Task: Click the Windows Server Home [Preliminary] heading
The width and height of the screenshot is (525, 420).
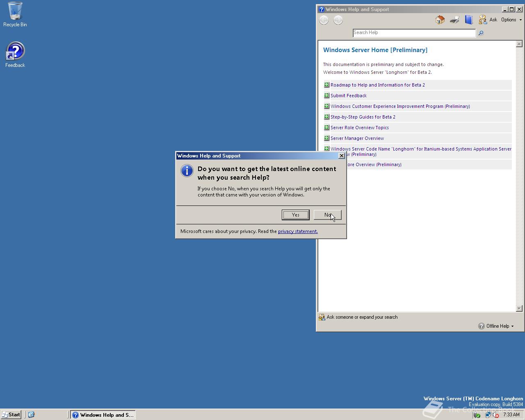Action: coord(375,50)
